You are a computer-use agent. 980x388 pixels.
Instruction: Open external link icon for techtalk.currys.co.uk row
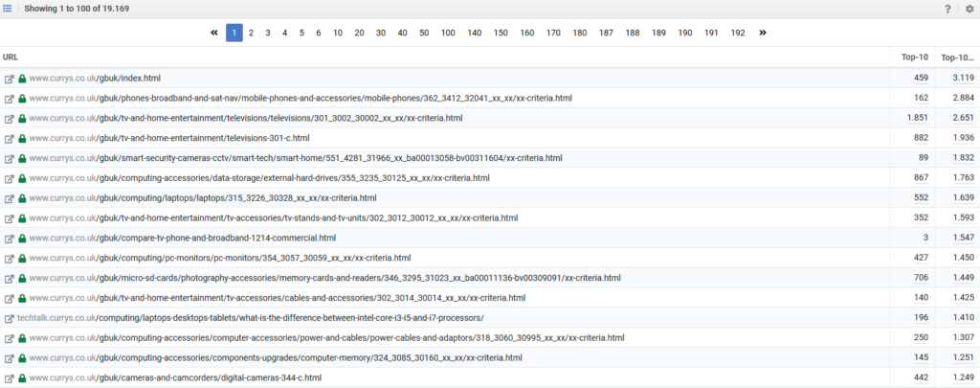click(x=9, y=318)
